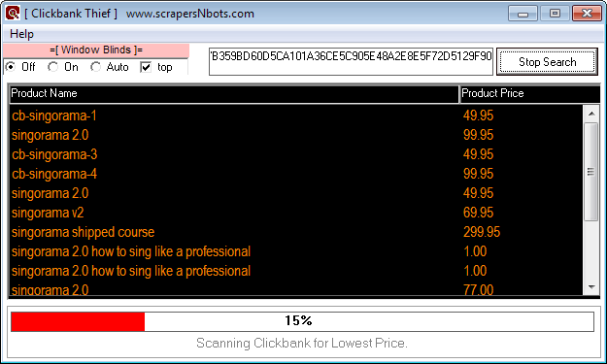Click the scroll down arrow of product list

[591, 287]
